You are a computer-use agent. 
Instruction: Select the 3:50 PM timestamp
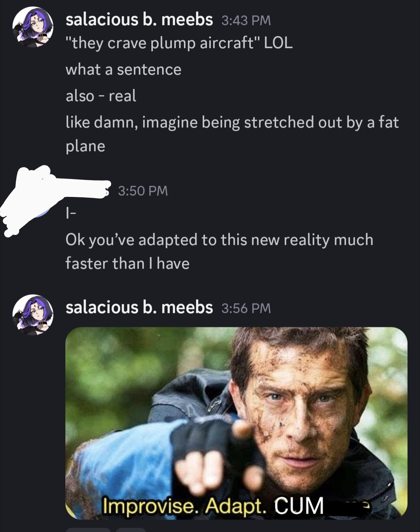pos(143,191)
